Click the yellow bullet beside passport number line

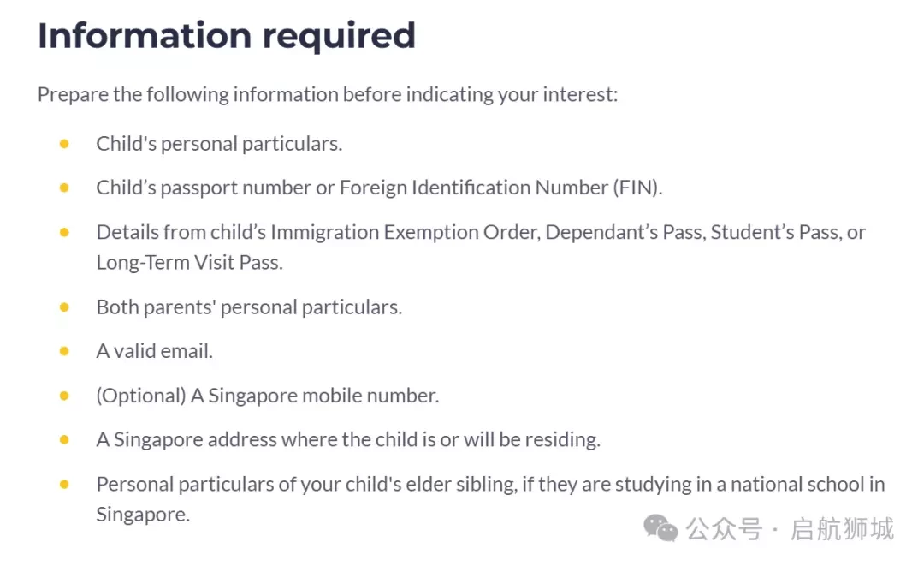point(64,188)
